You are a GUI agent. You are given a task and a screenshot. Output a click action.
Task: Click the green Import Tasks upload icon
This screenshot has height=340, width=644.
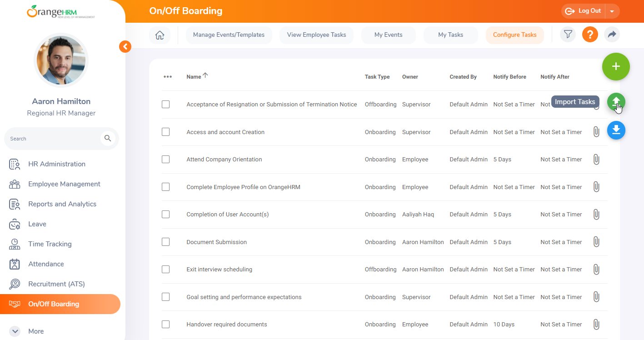616,101
